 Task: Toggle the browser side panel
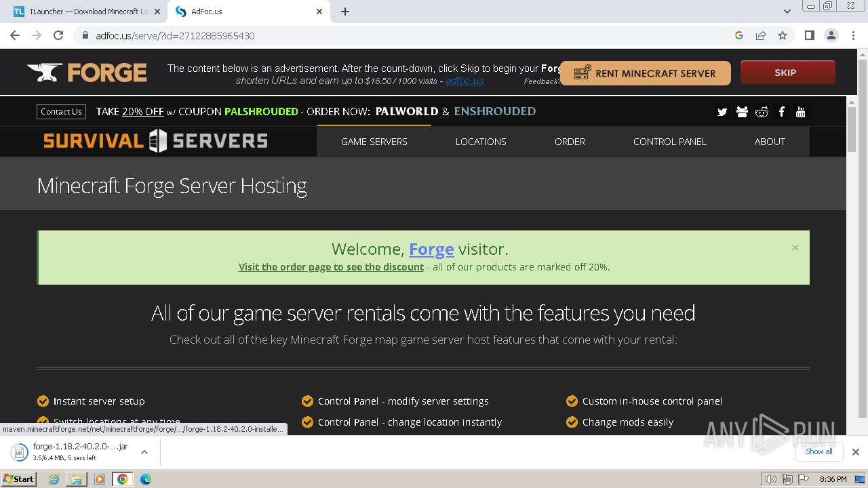click(x=809, y=35)
